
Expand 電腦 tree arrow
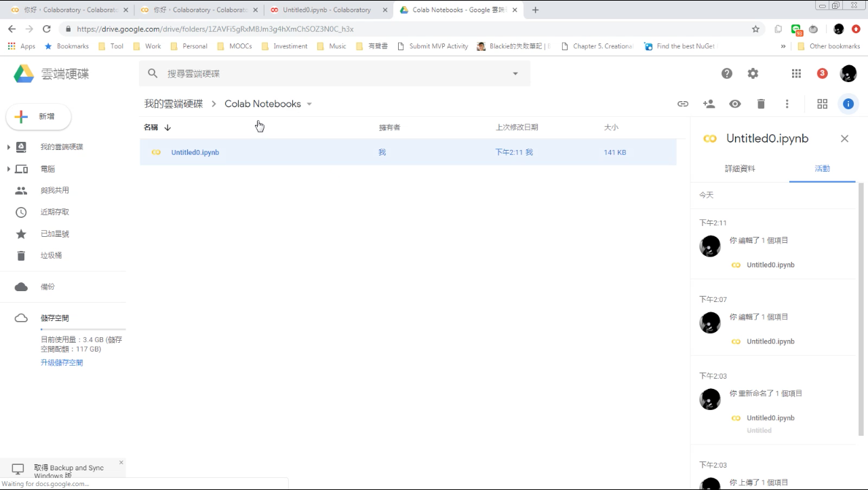9,169
